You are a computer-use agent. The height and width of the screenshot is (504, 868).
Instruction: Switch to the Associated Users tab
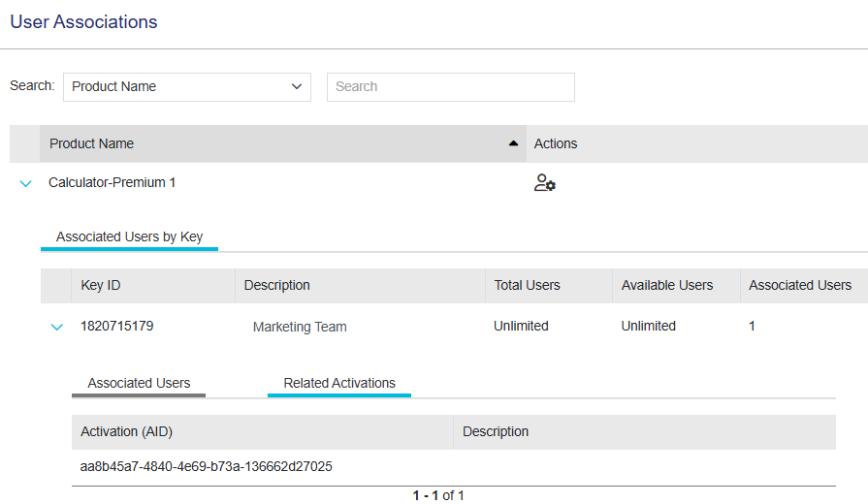click(139, 383)
